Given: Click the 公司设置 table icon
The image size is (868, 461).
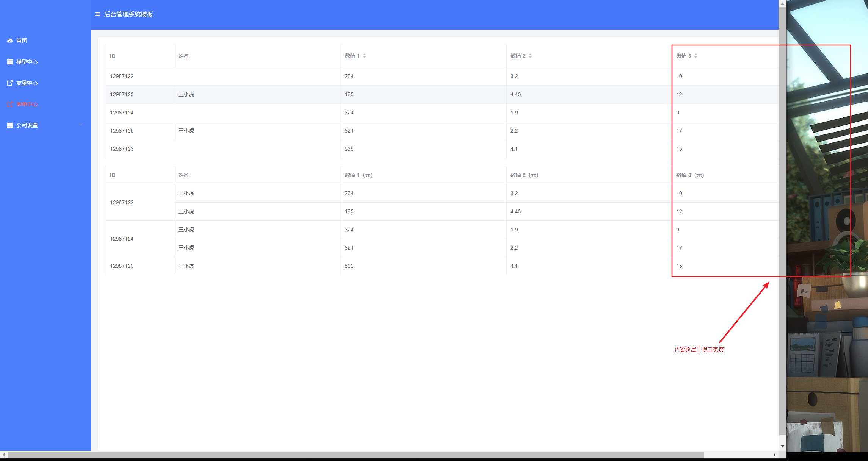Looking at the screenshot, I should click(10, 125).
